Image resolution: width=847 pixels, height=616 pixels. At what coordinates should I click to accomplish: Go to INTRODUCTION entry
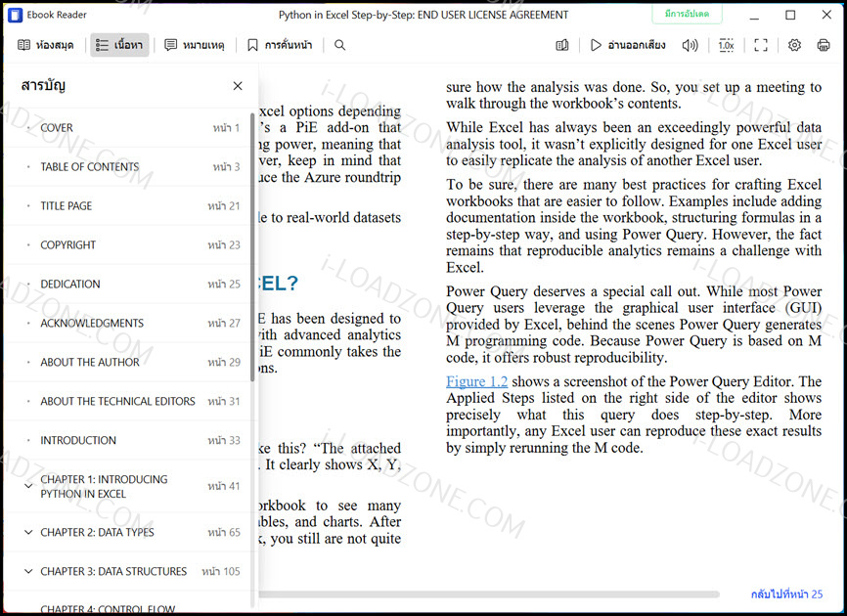[x=129, y=440]
